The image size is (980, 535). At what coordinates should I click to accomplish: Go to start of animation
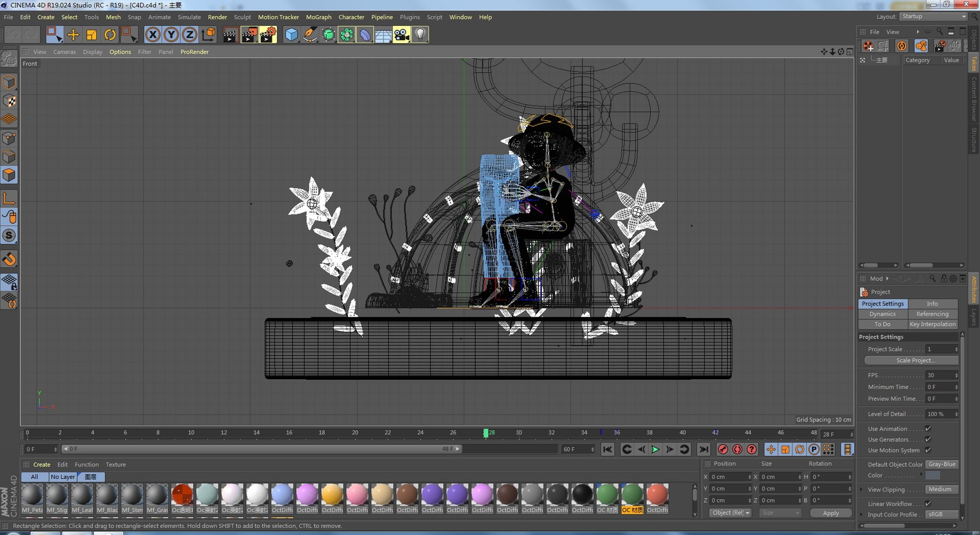click(607, 449)
